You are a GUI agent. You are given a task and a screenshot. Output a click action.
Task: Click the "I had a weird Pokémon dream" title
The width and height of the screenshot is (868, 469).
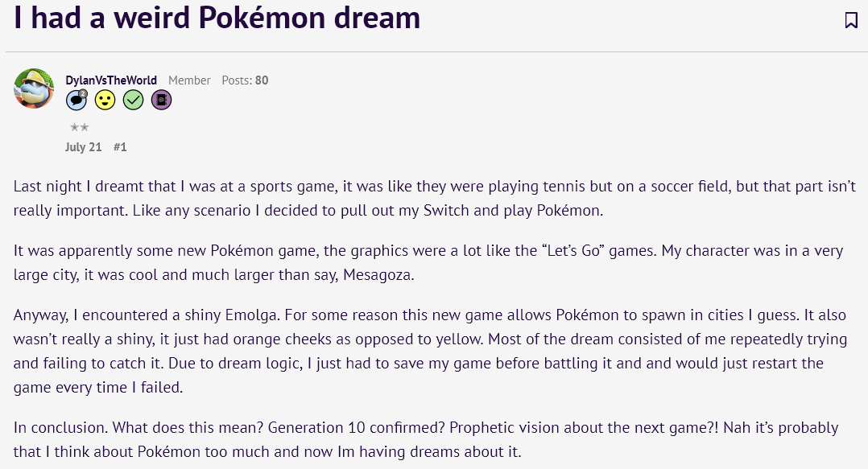pos(217,18)
